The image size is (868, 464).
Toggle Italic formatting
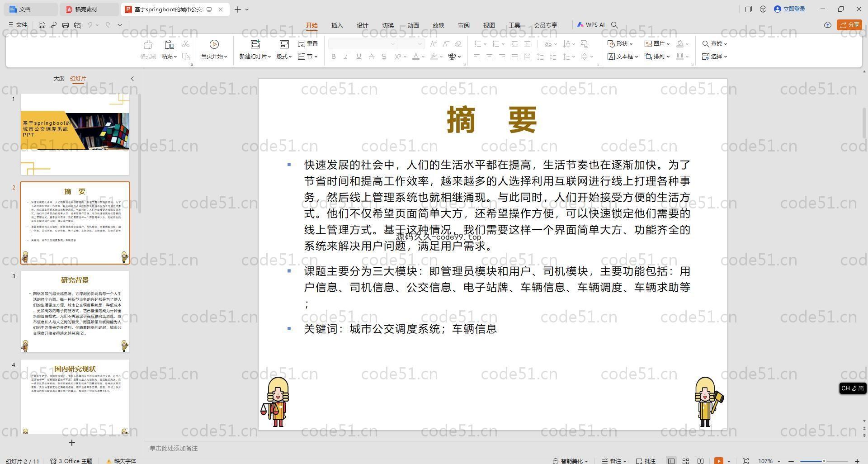(346, 57)
